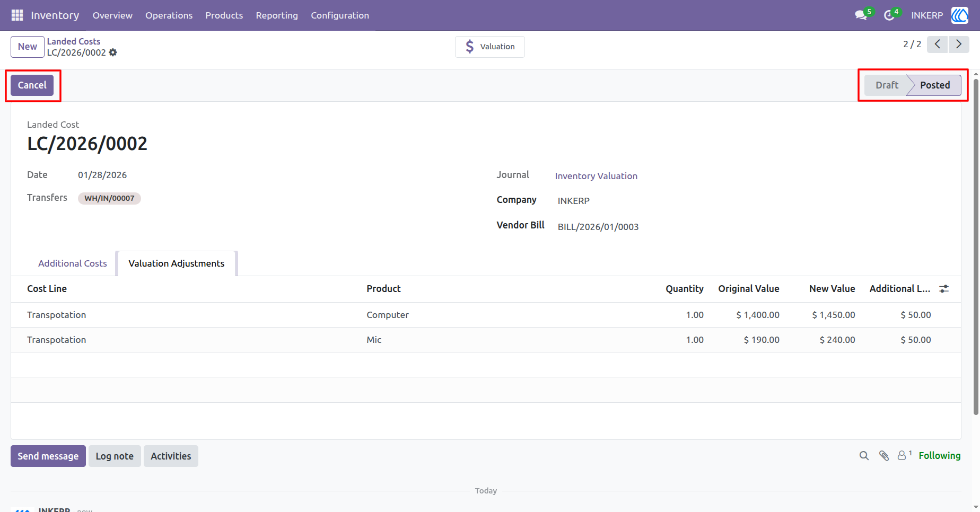Open the Landed Costs breadcrumb link

click(x=74, y=41)
